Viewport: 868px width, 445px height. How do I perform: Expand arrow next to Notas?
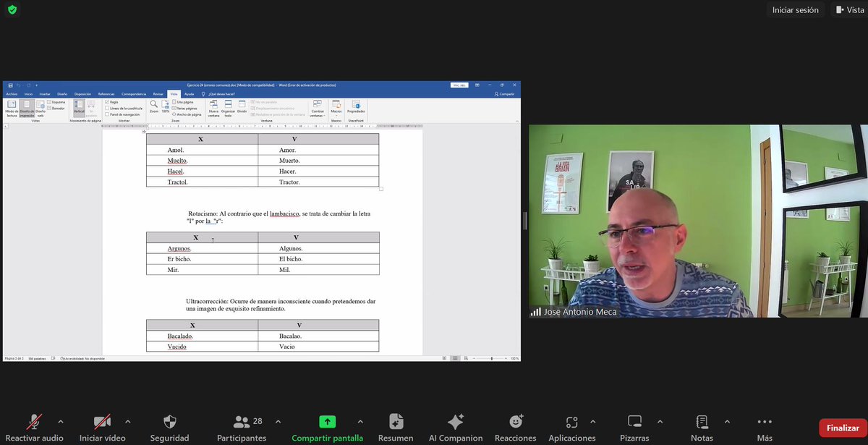726,421
